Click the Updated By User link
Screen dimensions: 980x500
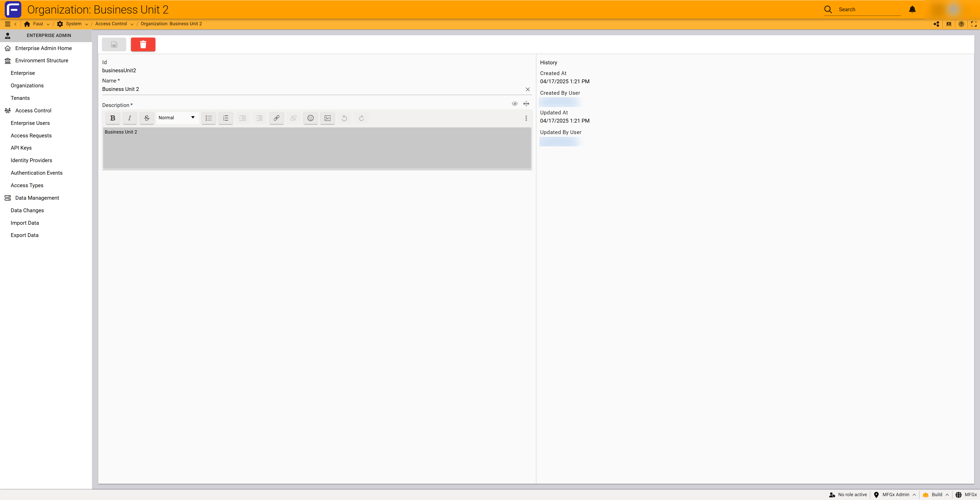[x=559, y=142]
